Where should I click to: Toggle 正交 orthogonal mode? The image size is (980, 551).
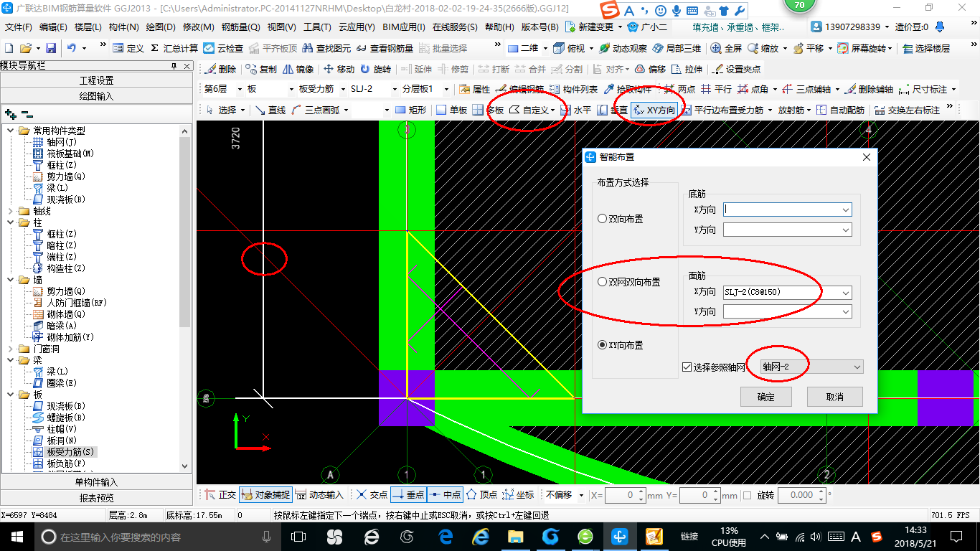coord(220,495)
